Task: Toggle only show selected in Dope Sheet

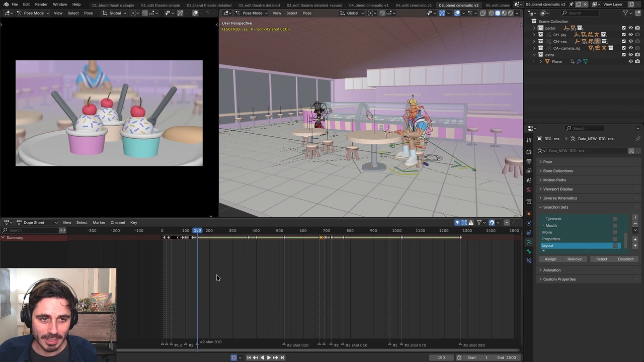Action: tap(457, 222)
